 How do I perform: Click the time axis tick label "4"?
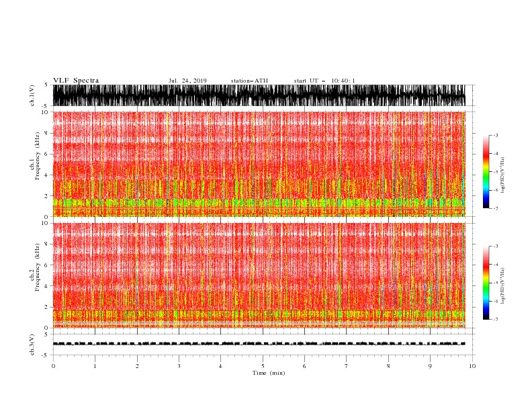click(221, 366)
